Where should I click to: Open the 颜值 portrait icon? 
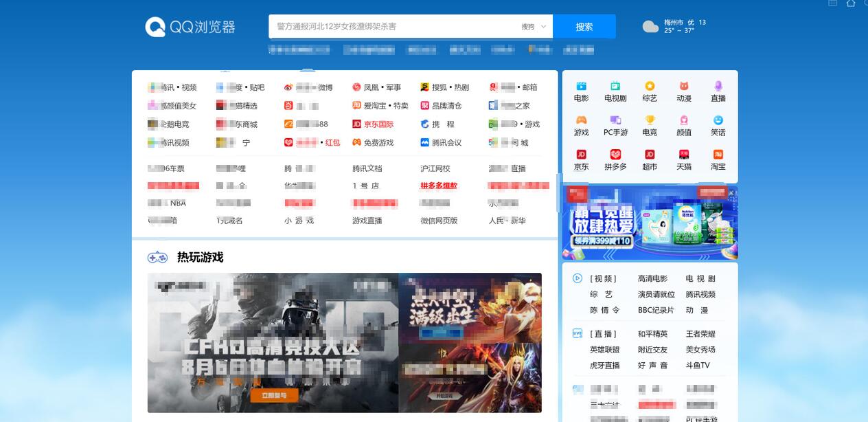point(684,120)
